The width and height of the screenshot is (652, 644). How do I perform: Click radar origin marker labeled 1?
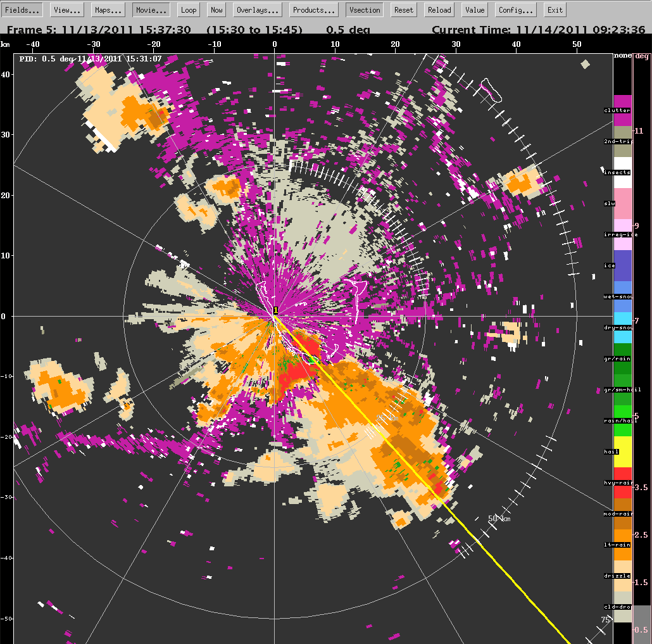(x=275, y=310)
